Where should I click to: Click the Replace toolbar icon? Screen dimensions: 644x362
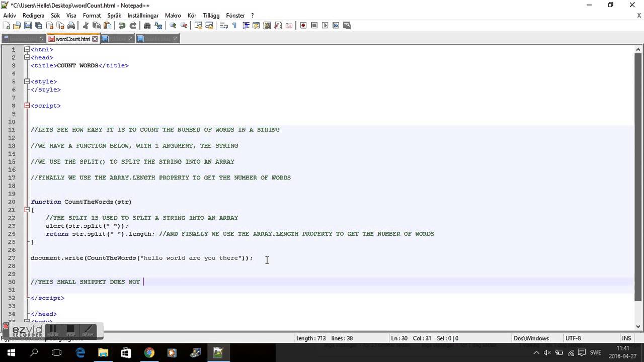158,26
